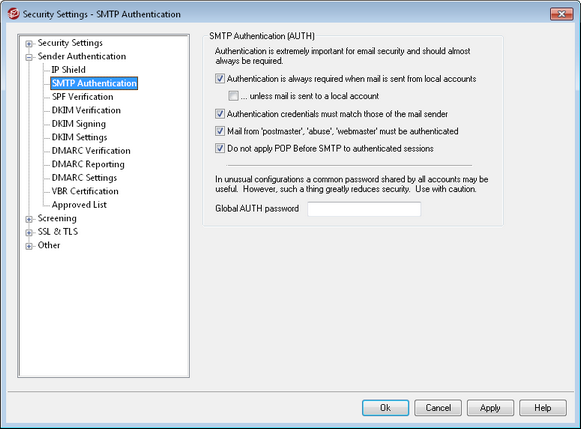Toggle postmaster, abuse, webmaster authentication checkbox
Screen dimensions: 581x429
[220, 131]
